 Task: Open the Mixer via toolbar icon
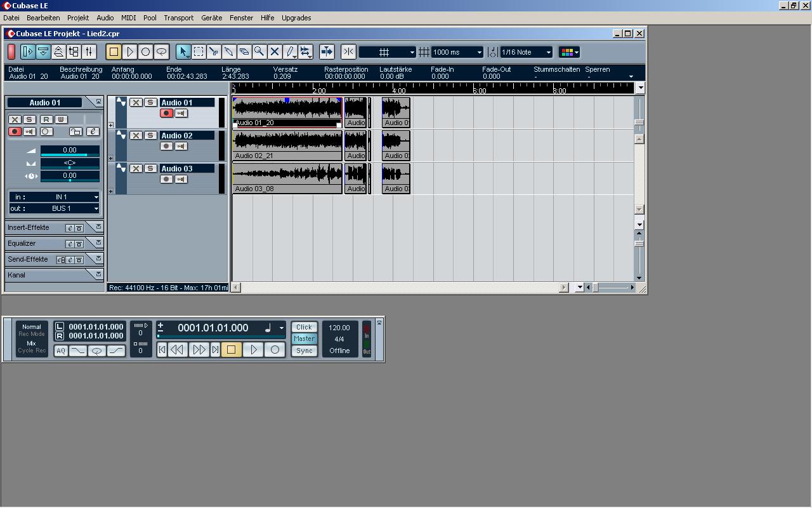tap(89, 52)
